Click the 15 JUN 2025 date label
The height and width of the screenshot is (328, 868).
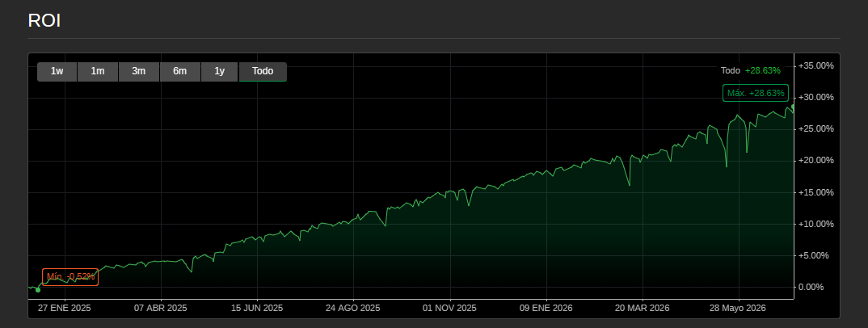[x=257, y=308]
